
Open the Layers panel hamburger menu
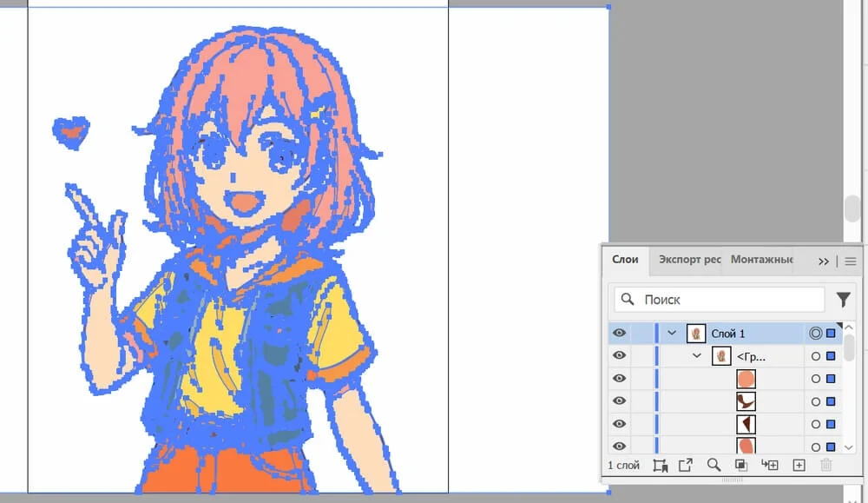coord(851,261)
